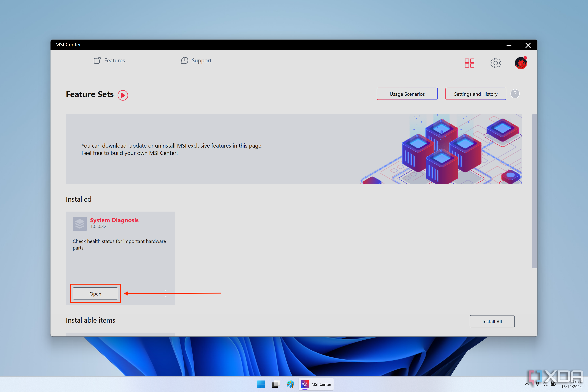Viewport: 588px width, 392px height.
Task: Click the Usage Scenarios button
Action: coord(407,94)
